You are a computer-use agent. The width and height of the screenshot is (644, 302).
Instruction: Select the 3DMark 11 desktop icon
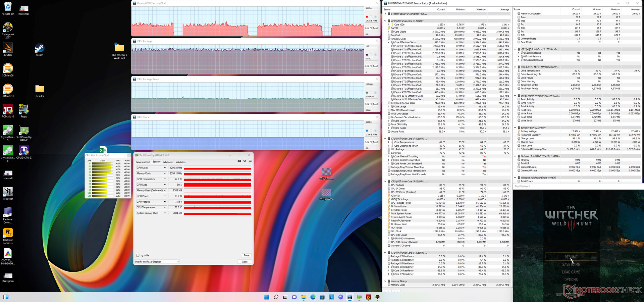coord(8,91)
